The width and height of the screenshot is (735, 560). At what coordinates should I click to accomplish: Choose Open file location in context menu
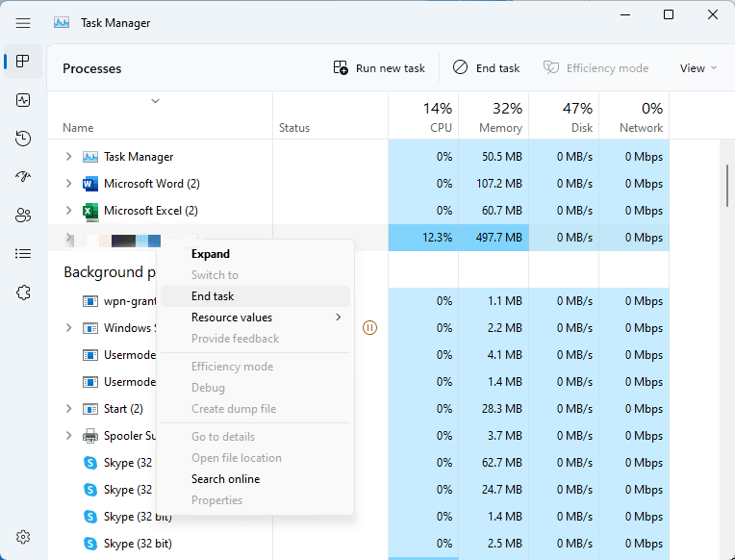pyautogui.click(x=256, y=458)
